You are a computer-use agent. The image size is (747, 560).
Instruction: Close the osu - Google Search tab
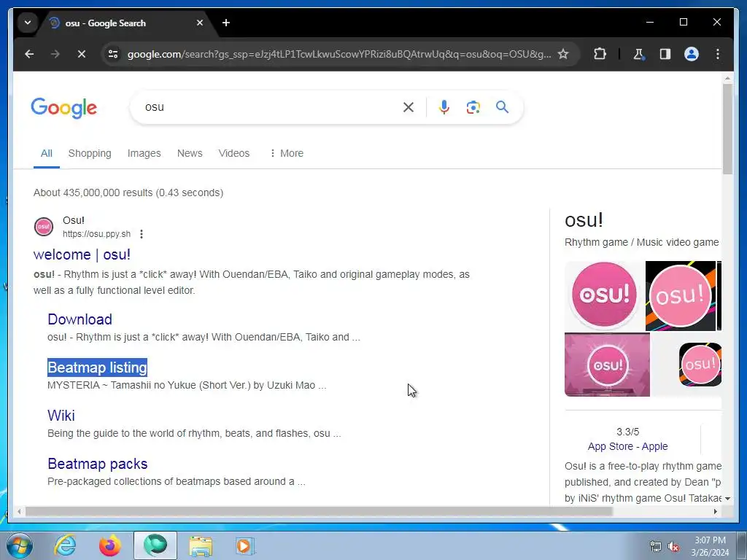[x=200, y=23]
